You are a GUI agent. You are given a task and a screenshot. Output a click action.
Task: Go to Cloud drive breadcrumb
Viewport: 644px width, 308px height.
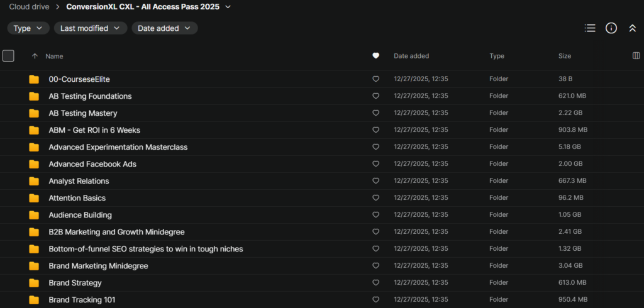(30, 7)
